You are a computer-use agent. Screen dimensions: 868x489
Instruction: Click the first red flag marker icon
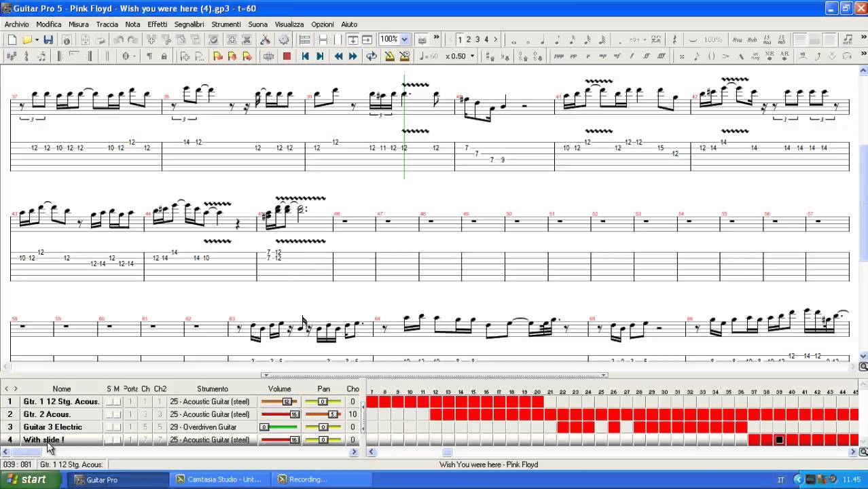tap(217, 56)
